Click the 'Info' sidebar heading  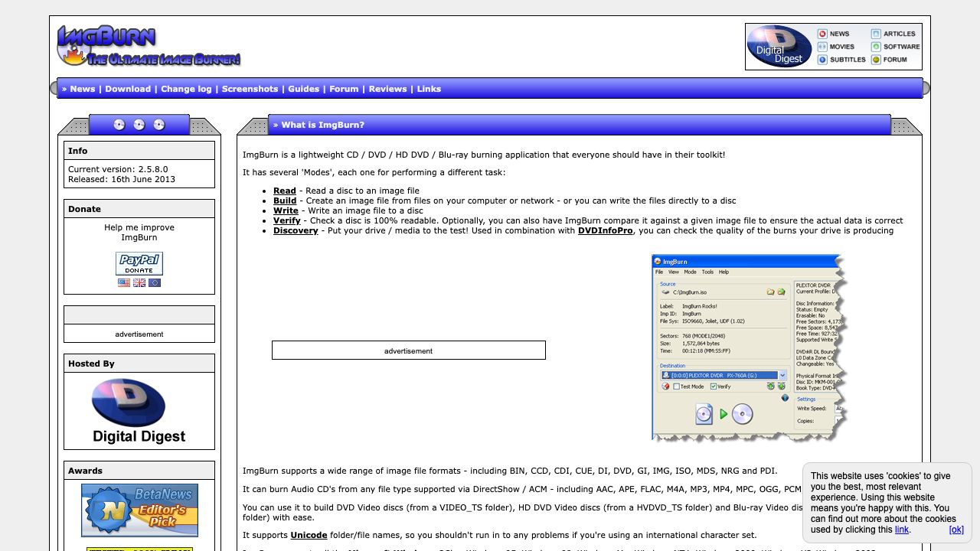click(78, 151)
